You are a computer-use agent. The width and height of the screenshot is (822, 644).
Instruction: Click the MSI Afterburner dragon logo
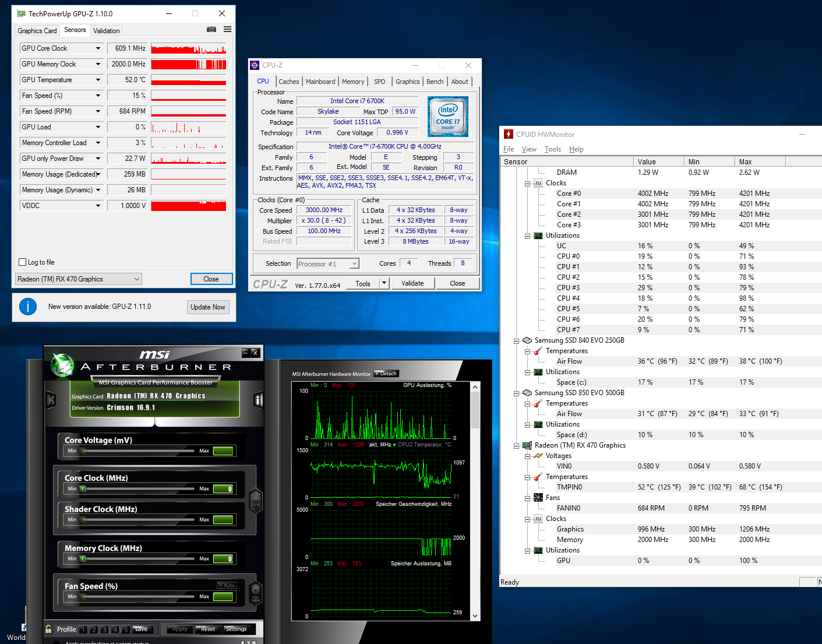(x=62, y=365)
